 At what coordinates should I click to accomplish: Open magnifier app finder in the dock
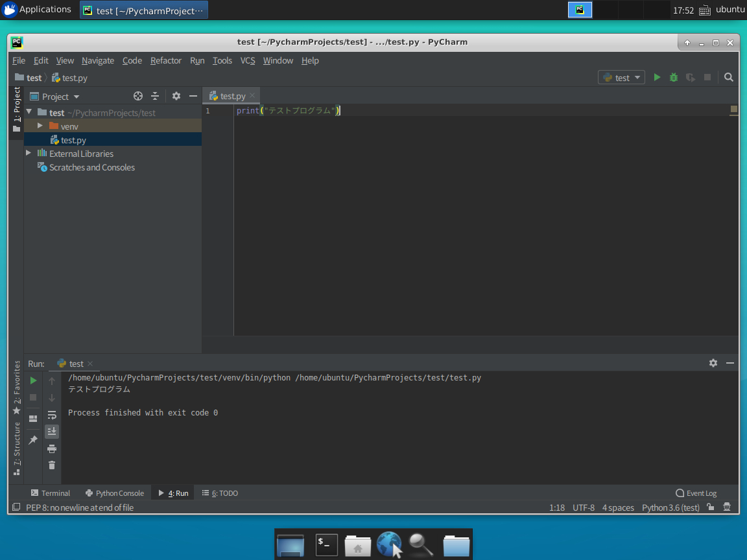pos(421,544)
